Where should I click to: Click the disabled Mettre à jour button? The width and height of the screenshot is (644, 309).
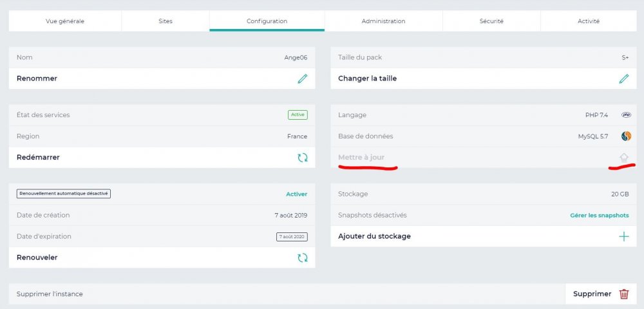coord(484,158)
